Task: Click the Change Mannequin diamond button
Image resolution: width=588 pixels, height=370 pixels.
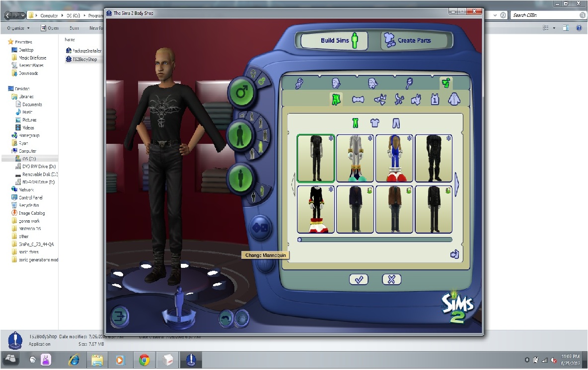Action: [260, 228]
